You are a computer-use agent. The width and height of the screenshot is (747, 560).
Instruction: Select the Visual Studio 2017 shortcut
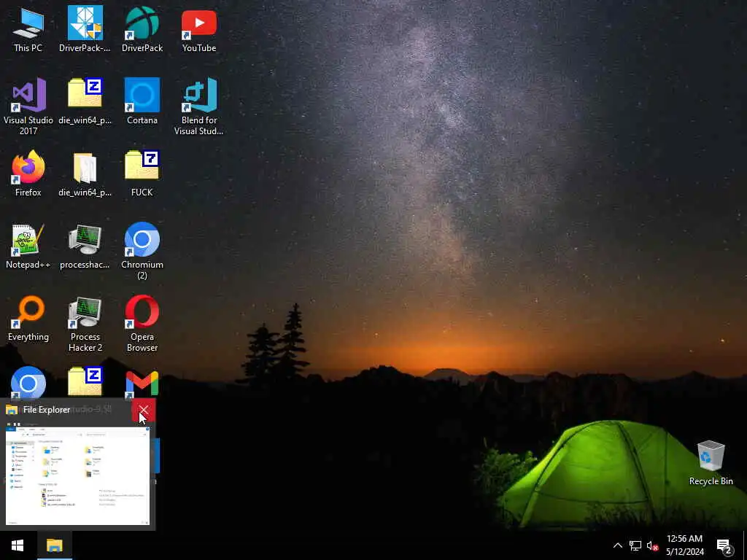(x=28, y=106)
